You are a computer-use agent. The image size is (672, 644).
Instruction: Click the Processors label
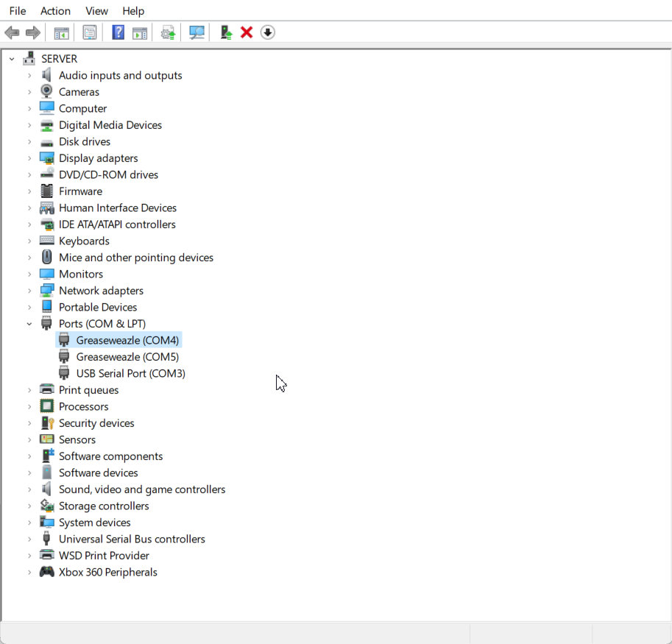(84, 406)
